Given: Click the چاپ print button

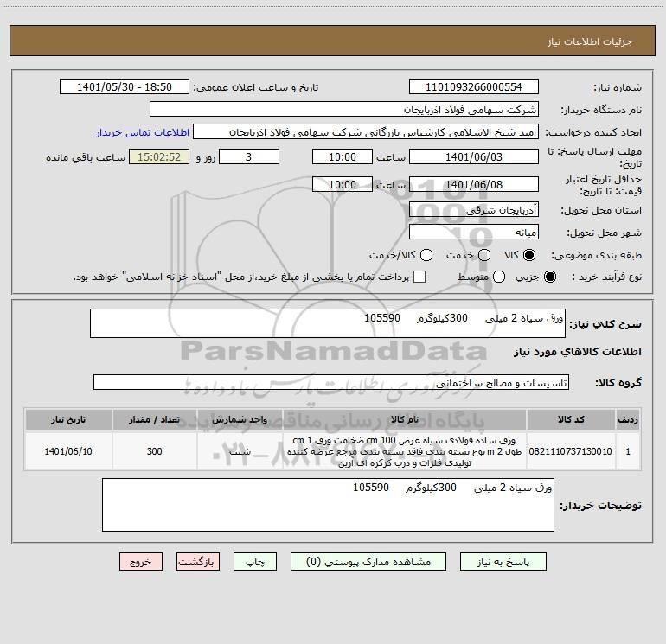Looking at the screenshot, I should point(255,562).
